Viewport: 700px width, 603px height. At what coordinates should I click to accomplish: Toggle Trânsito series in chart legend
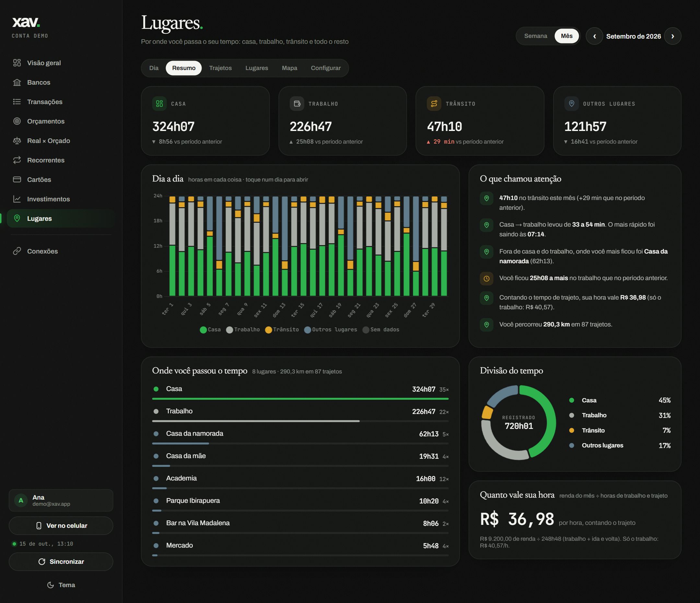(282, 330)
